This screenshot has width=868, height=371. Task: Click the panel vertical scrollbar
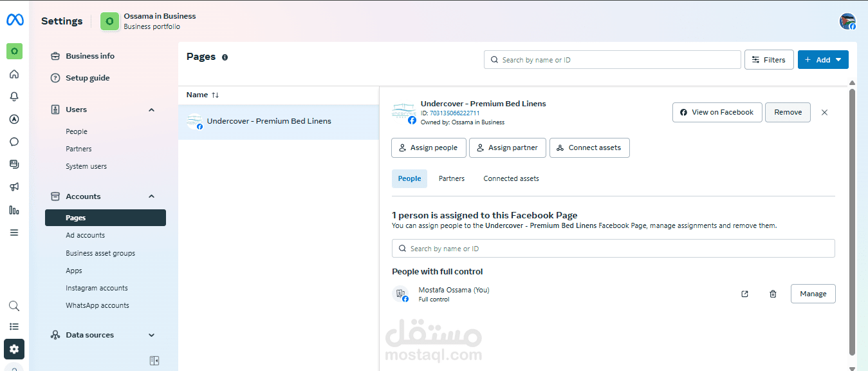click(x=853, y=222)
